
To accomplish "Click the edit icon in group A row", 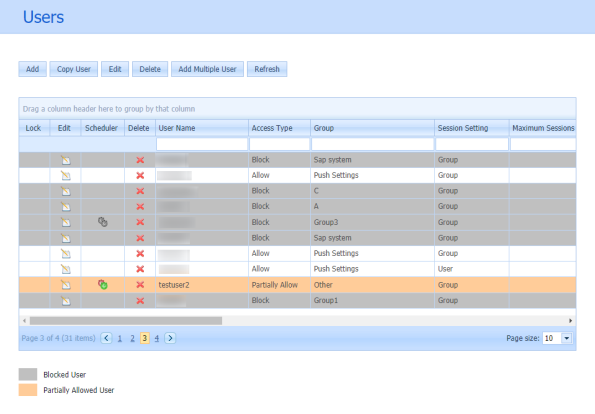I will point(66,206).
